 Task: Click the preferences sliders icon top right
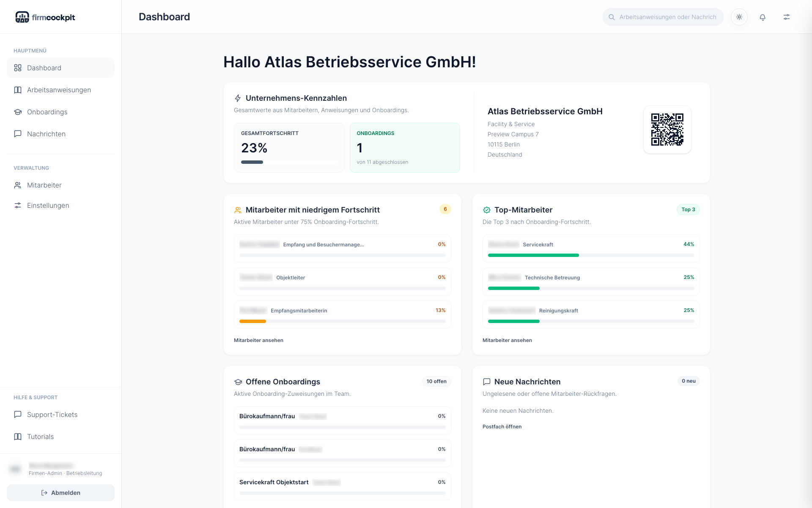(786, 17)
